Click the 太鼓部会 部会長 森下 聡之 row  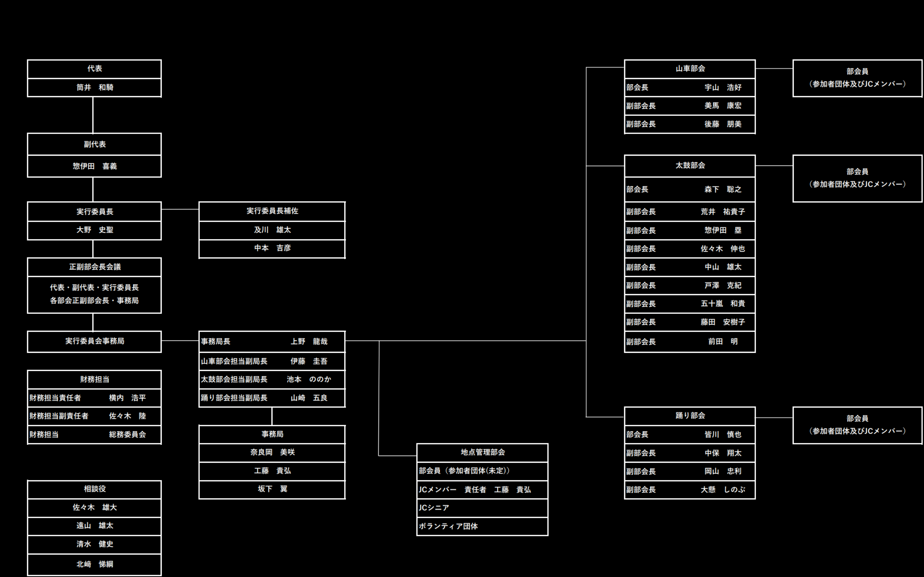[x=690, y=189]
